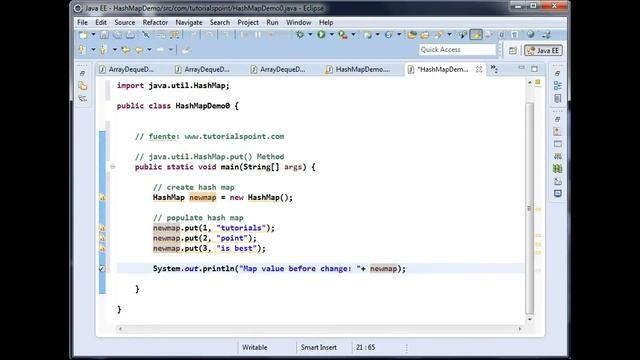
Task: Open the New file dropdown arrow
Action: point(93,35)
